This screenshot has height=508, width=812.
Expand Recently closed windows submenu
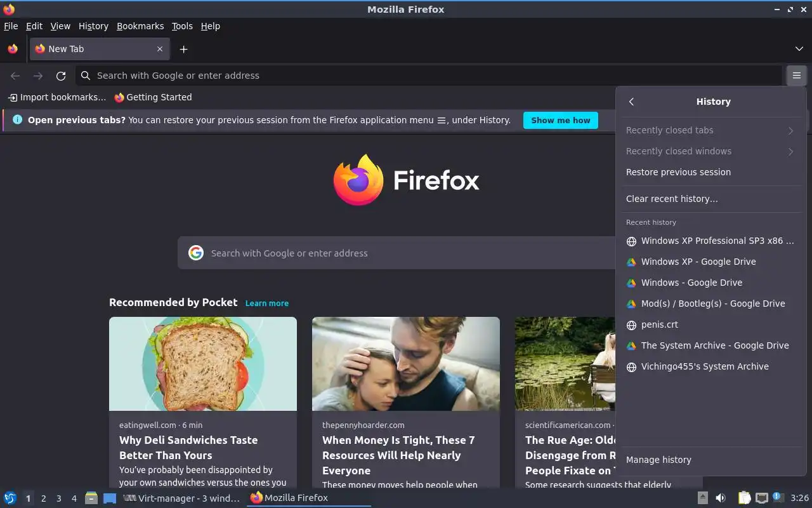tap(711, 151)
